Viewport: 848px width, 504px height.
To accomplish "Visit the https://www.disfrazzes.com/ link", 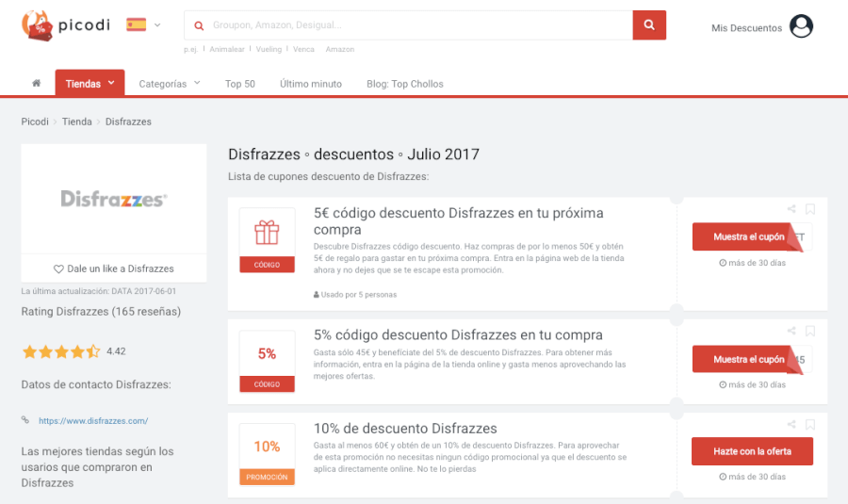I will 93,421.
